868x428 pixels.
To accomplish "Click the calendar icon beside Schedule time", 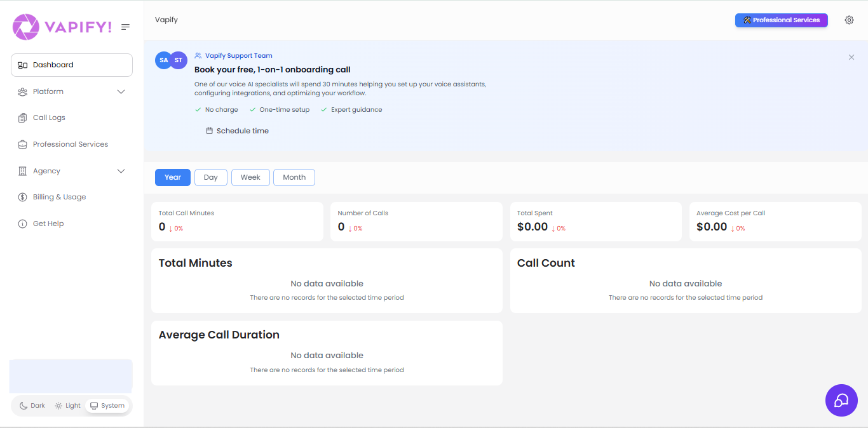I will pyautogui.click(x=210, y=131).
